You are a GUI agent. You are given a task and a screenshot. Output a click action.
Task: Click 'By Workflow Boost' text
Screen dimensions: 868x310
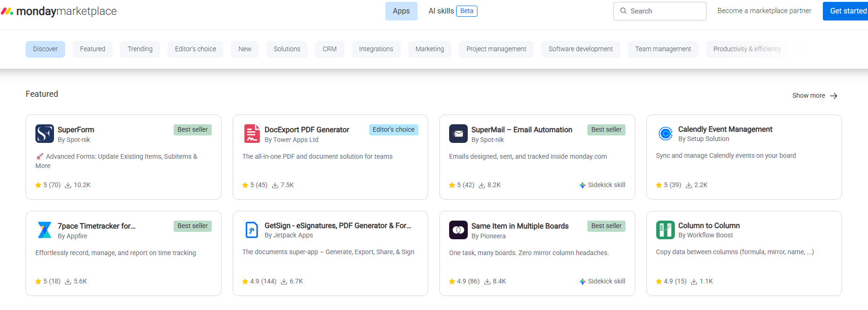706,236
